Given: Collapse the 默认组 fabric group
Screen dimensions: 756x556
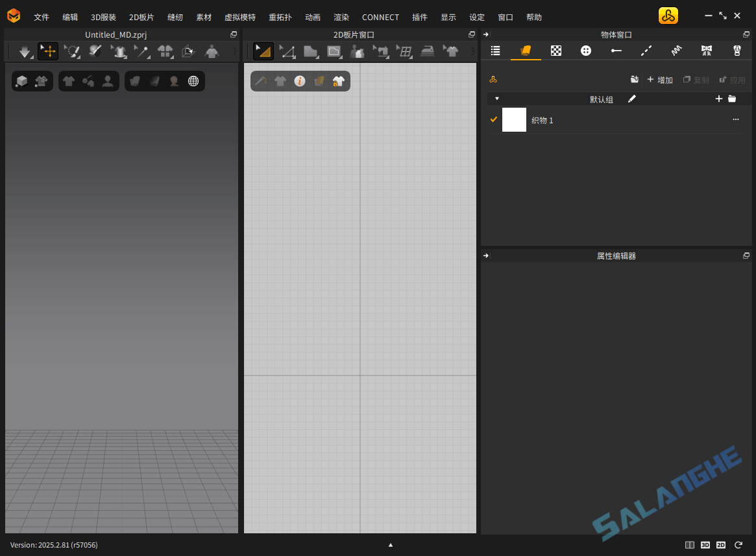Looking at the screenshot, I should (x=496, y=99).
